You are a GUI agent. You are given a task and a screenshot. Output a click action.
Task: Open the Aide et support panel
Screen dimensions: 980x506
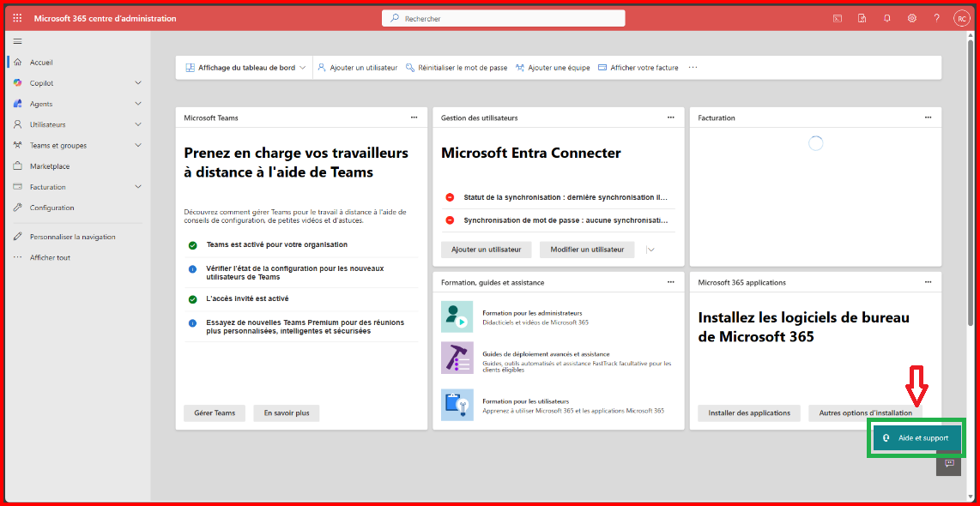tap(916, 438)
